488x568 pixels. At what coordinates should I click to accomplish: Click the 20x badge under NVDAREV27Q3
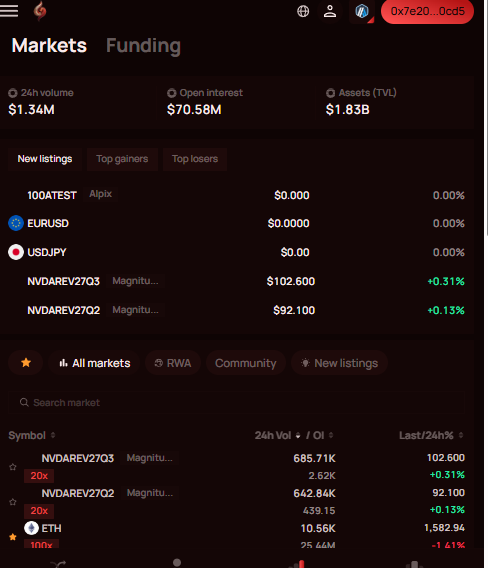coord(39,476)
